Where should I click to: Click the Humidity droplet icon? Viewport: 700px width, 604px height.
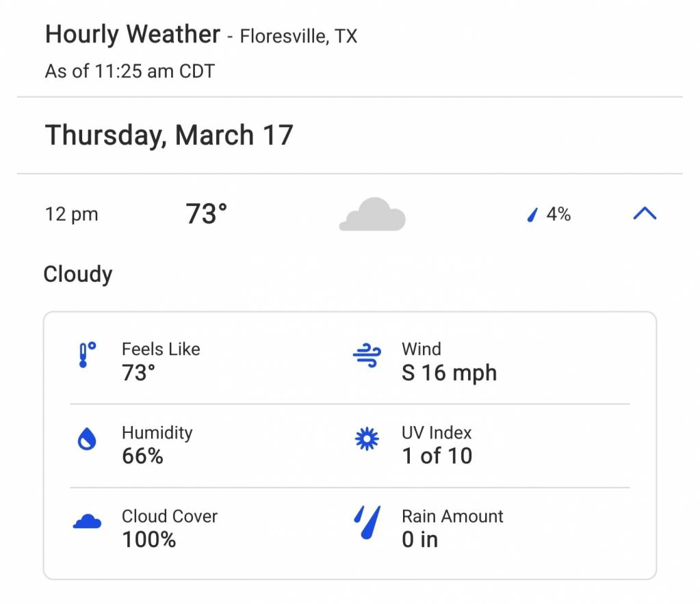(x=87, y=439)
